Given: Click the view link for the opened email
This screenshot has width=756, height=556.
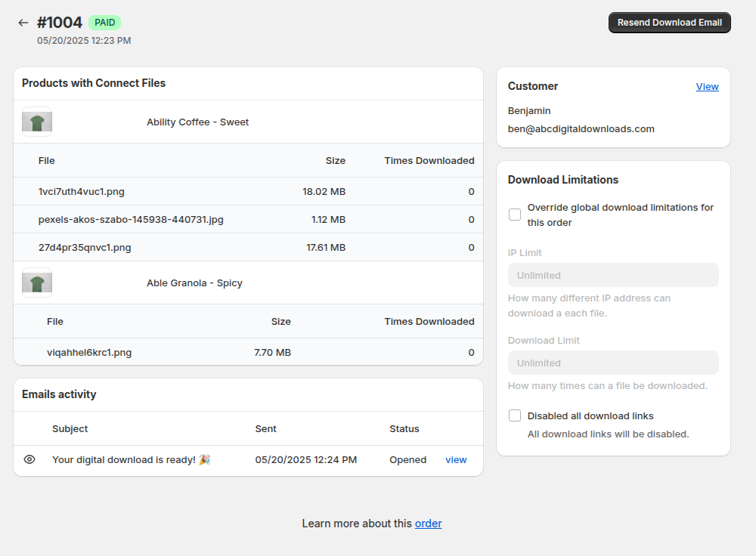Looking at the screenshot, I should point(456,459).
